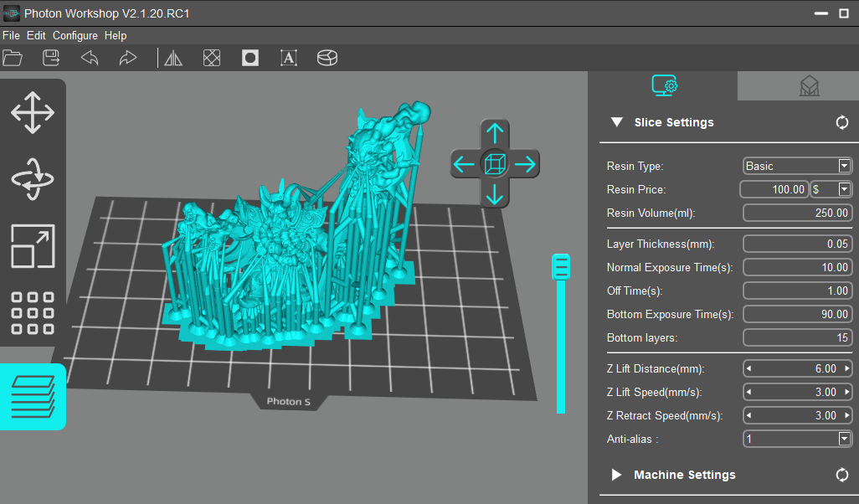Expand the Machine Settings section
Viewport: 859px width, 504px height.
(x=616, y=475)
